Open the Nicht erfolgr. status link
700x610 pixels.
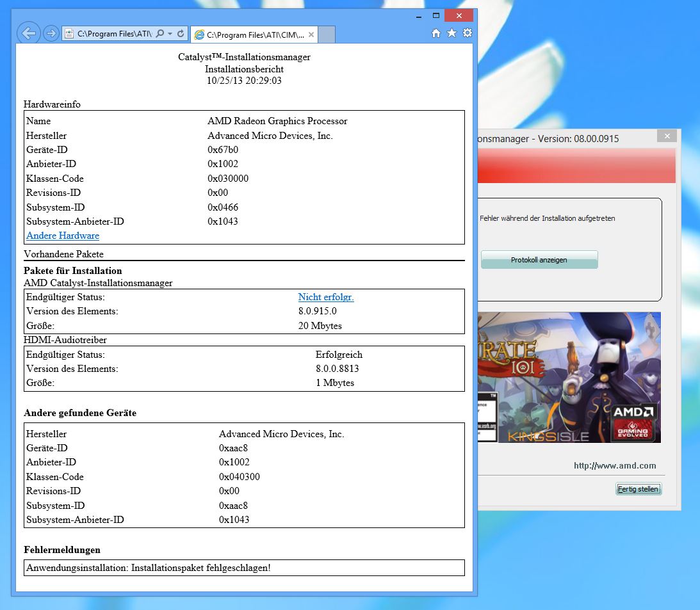326,297
